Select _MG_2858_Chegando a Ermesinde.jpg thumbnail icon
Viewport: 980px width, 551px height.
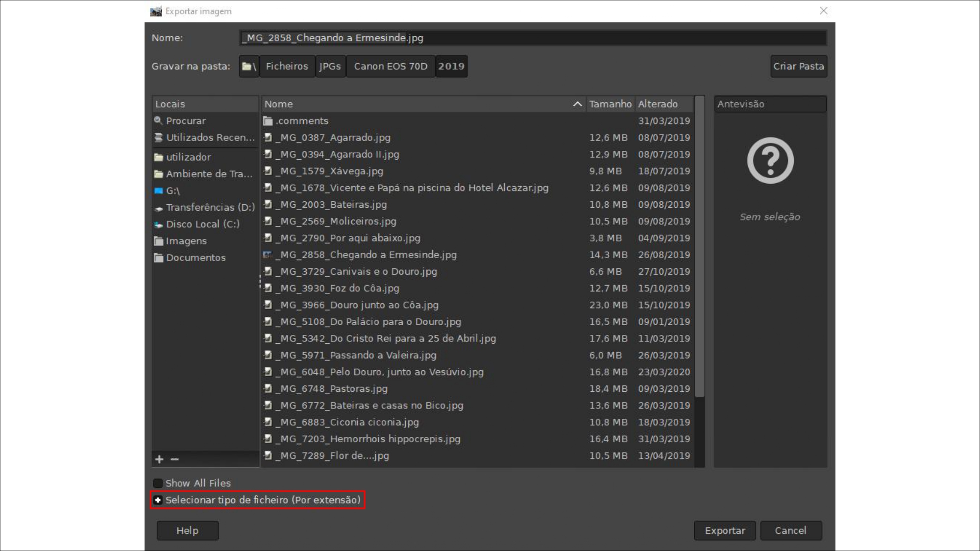tap(268, 255)
